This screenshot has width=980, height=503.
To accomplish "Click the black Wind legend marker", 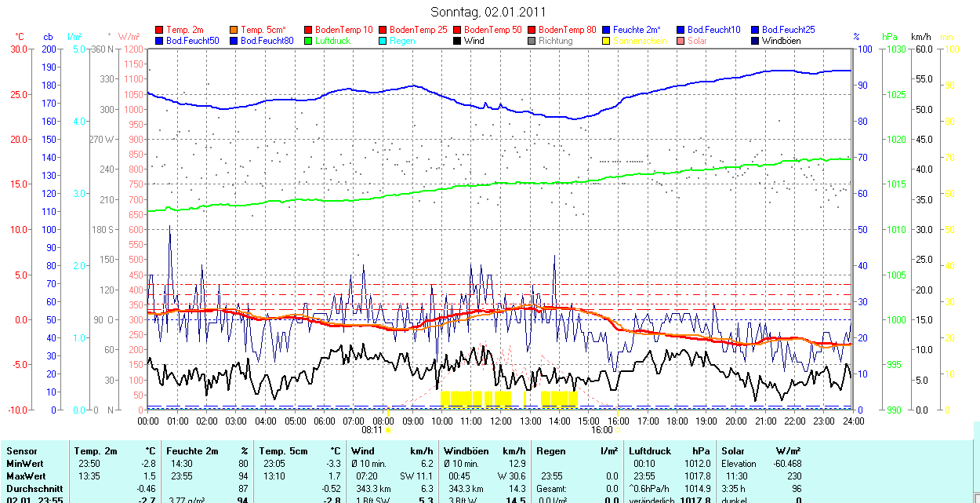I will pyautogui.click(x=458, y=41).
